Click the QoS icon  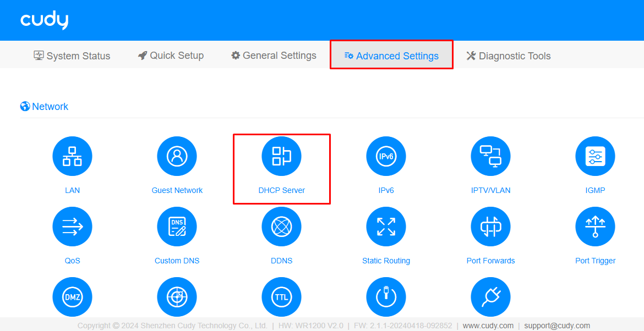click(x=72, y=227)
